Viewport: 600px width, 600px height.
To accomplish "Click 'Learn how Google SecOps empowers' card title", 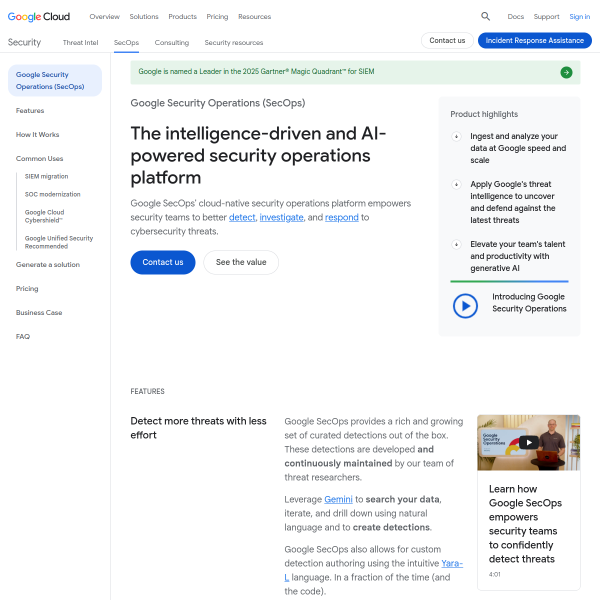I will click(525, 524).
